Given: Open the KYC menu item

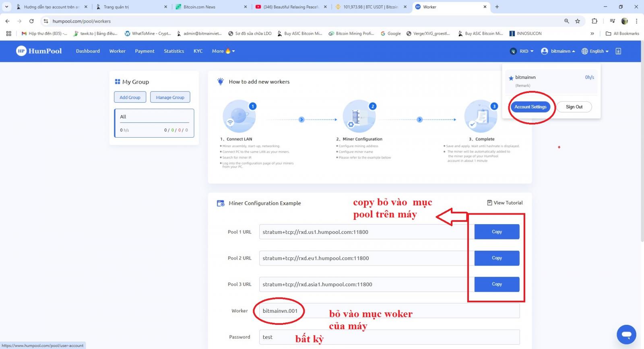Looking at the screenshot, I should pyautogui.click(x=198, y=51).
